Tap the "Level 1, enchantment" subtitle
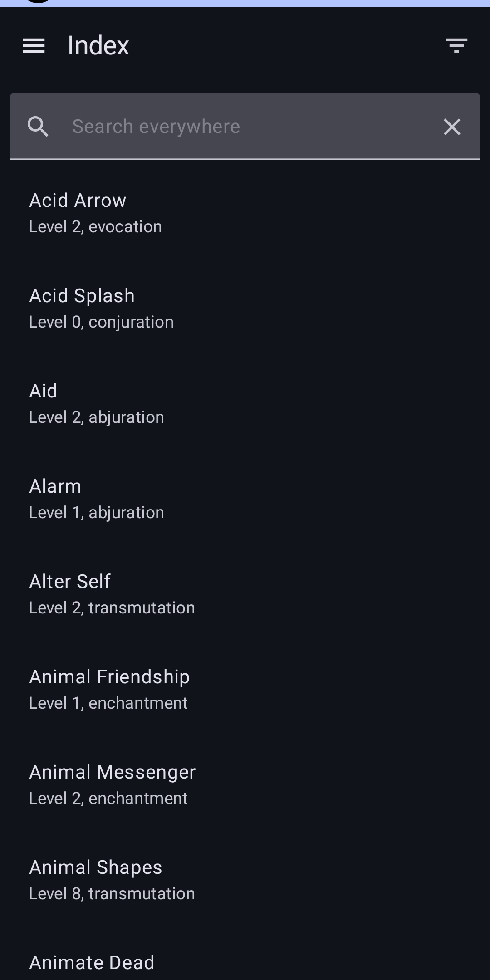 coord(108,703)
